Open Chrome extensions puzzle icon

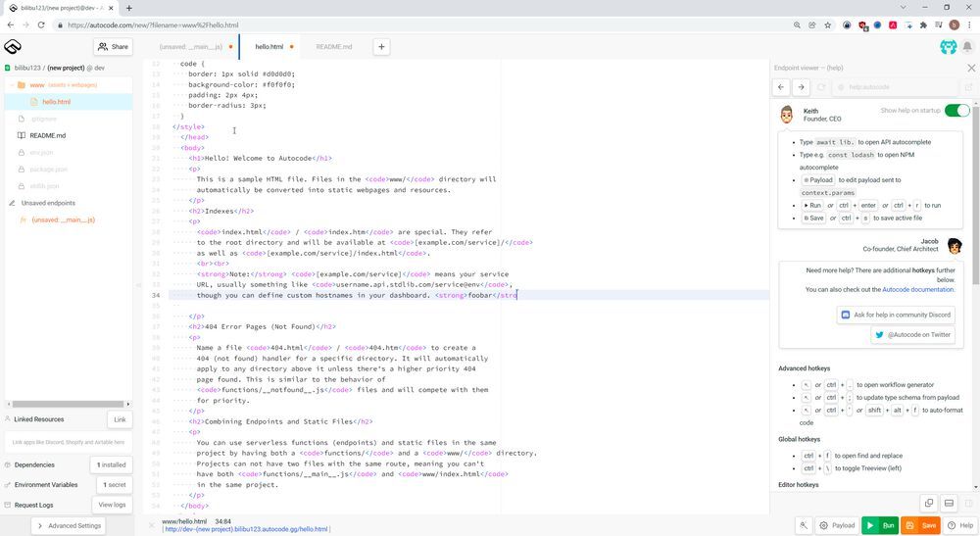point(923,25)
